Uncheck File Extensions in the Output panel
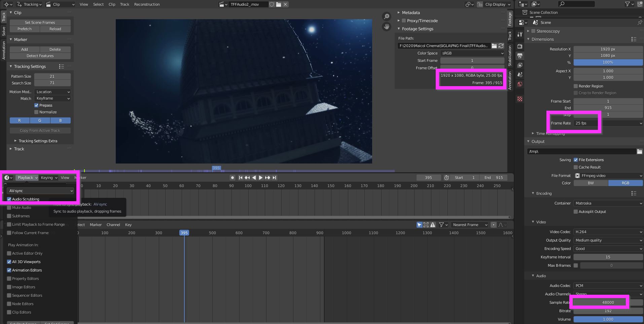 (x=576, y=160)
